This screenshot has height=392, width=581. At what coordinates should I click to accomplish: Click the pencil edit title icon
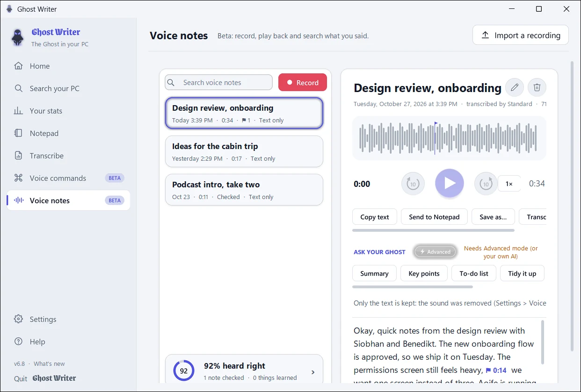[x=514, y=87]
